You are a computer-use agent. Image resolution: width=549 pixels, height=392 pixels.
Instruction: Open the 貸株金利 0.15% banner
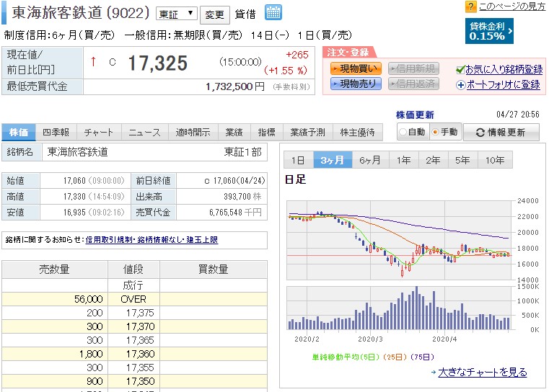click(x=489, y=31)
